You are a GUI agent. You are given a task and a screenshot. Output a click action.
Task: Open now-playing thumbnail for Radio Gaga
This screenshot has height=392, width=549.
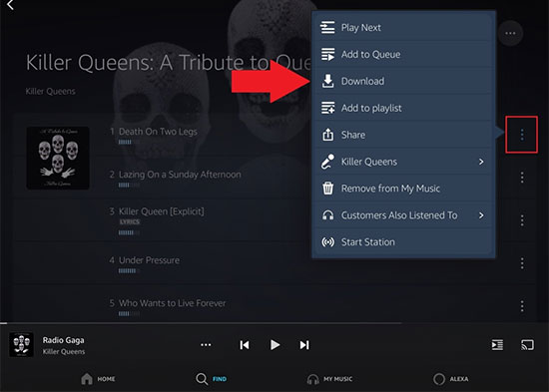(x=21, y=345)
